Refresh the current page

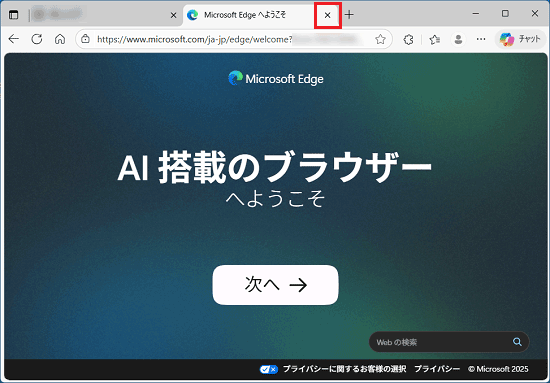(x=37, y=39)
